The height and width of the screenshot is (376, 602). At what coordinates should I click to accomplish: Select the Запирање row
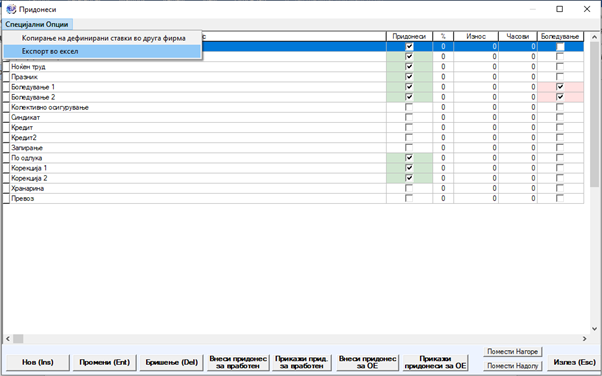click(x=293, y=147)
